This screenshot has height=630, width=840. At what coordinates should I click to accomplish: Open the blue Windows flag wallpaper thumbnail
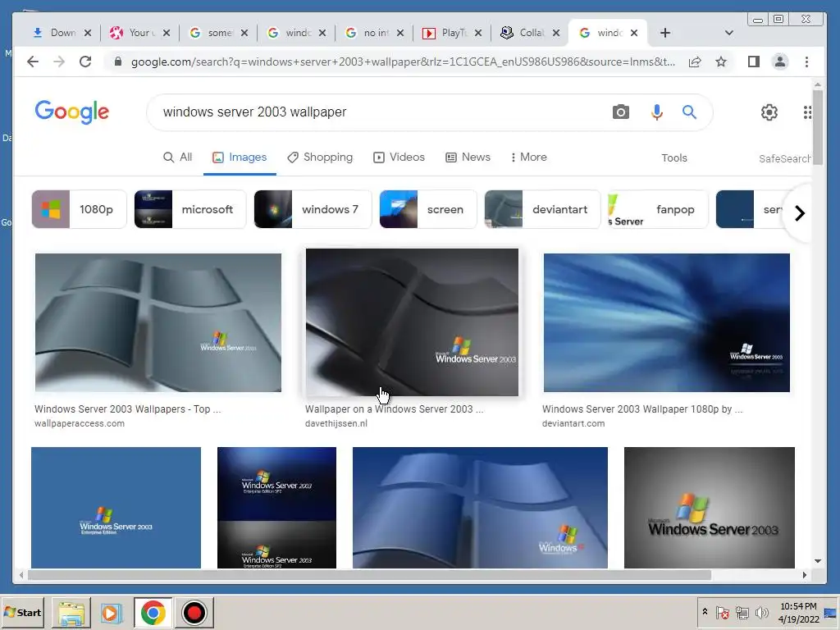click(x=480, y=508)
